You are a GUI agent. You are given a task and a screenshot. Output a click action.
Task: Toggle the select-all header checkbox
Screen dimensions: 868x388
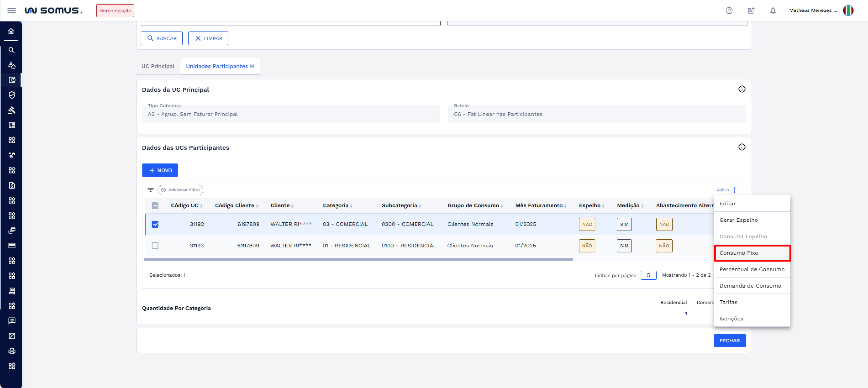(155, 205)
